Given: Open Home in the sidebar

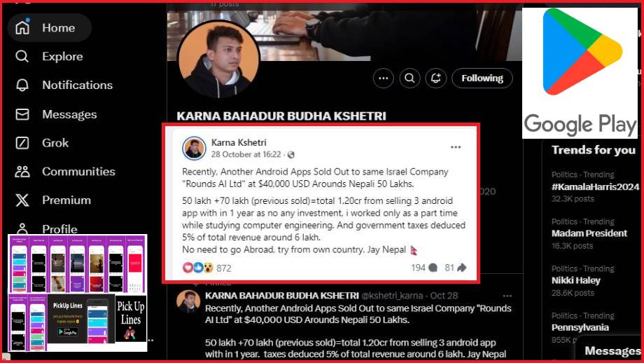Looking at the screenshot, I should coord(49,27).
